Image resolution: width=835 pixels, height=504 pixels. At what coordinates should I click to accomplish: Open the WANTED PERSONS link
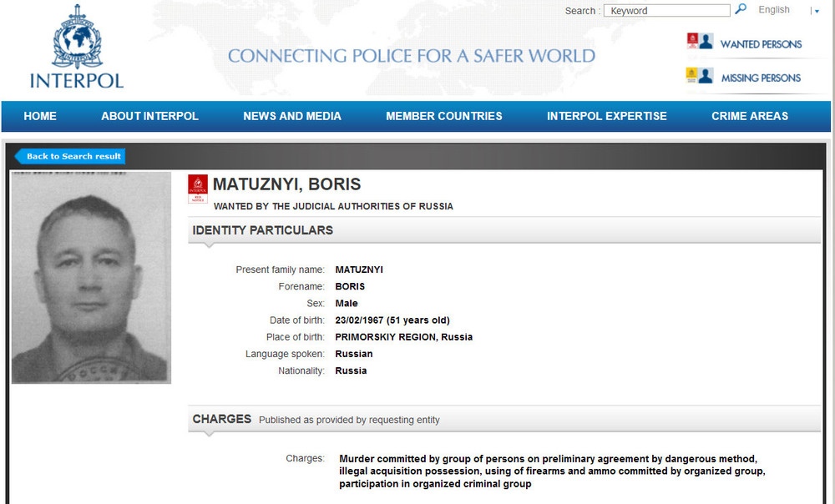(x=761, y=44)
